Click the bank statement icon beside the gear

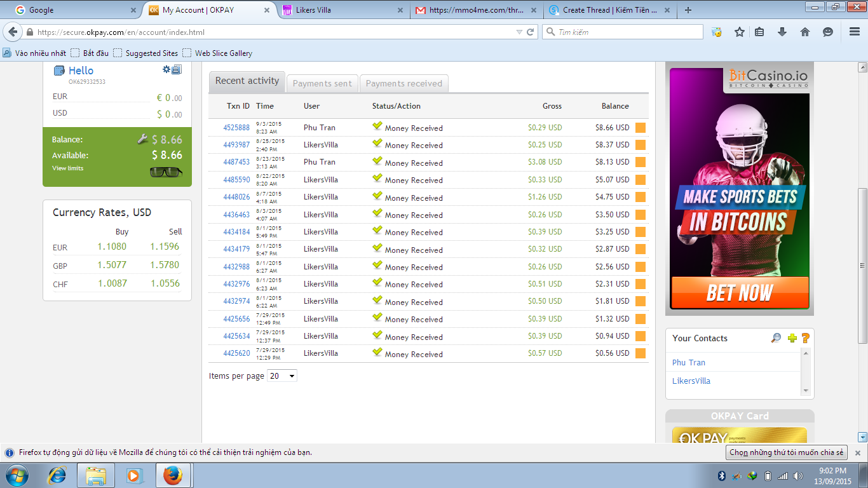(x=177, y=69)
